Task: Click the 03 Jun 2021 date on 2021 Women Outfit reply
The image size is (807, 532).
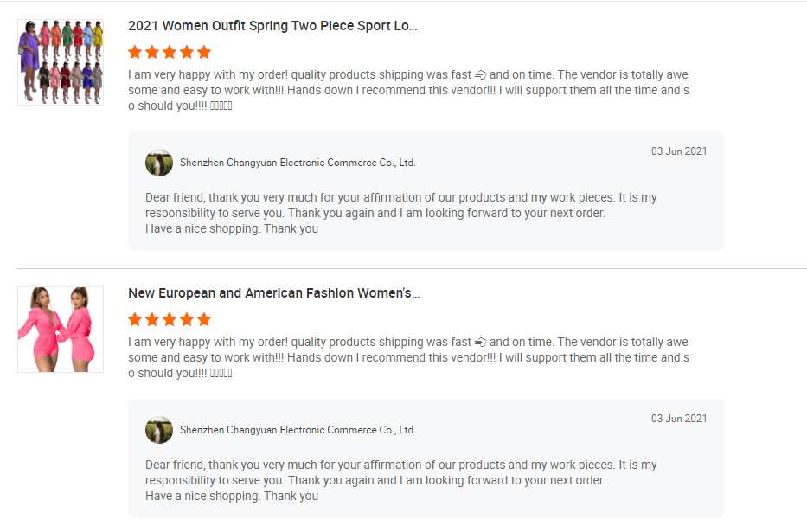Action: coord(678,151)
